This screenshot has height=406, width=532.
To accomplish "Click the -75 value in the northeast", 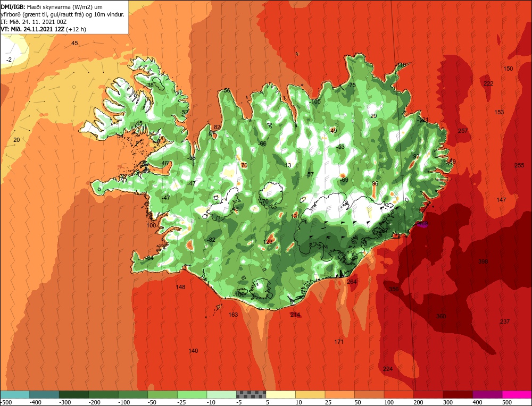I will [x=351, y=85].
